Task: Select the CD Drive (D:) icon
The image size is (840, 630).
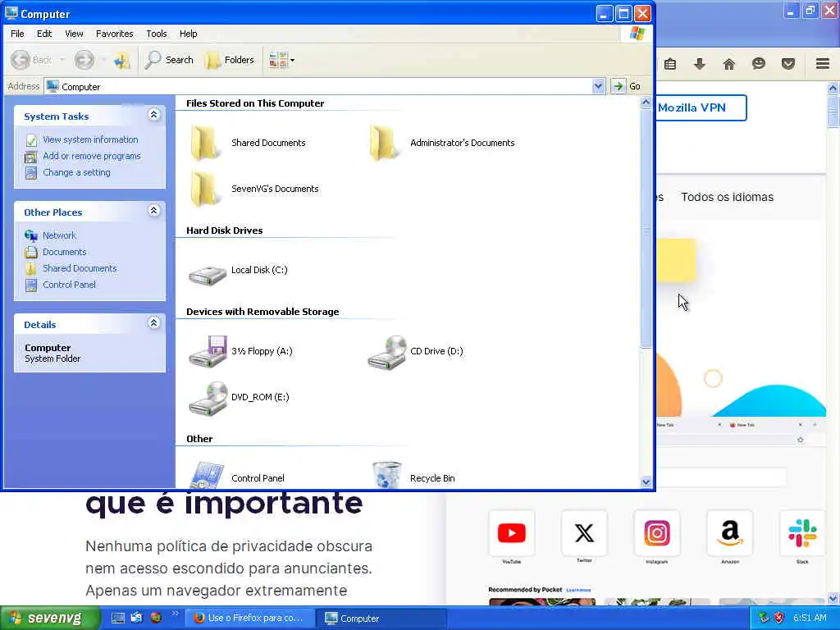Action: (387, 351)
